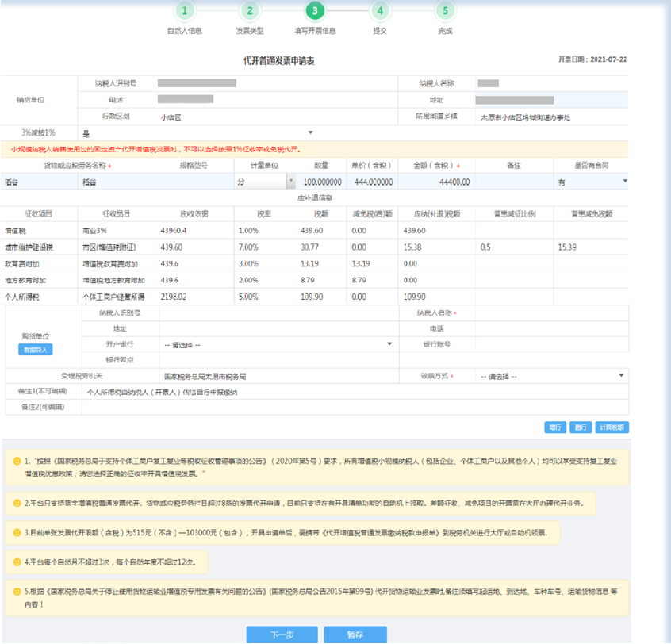Screen dimensions: 671x644
Task: Click the smiley icon of notice 4
Action: (17, 562)
